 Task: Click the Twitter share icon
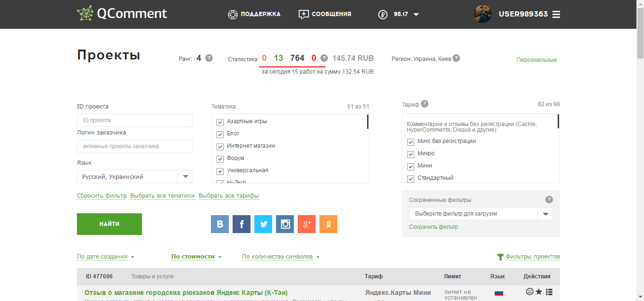[x=263, y=224]
